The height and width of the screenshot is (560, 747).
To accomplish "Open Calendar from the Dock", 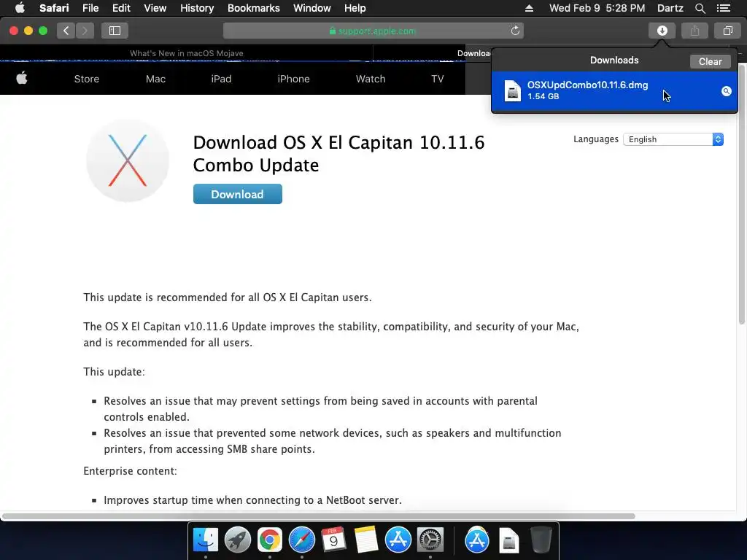I will click(333, 540).
